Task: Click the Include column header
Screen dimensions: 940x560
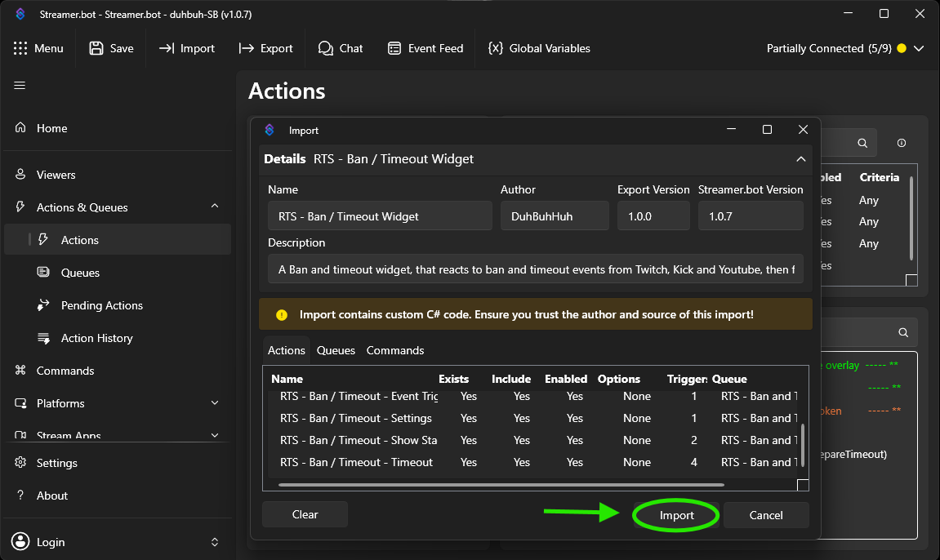Action: [x=510, y=379]
